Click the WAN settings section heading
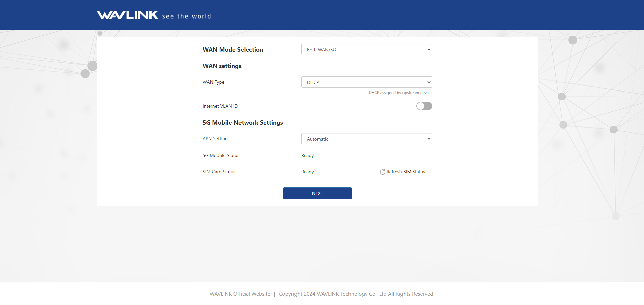Viewport: 644px width, 305px height. coord(222,66)
